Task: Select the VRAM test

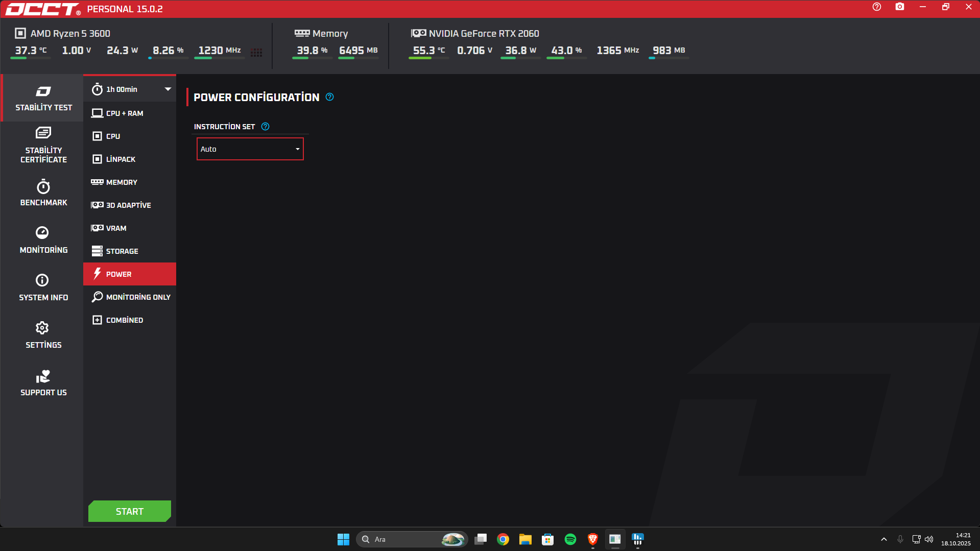Action: [130, 228]
